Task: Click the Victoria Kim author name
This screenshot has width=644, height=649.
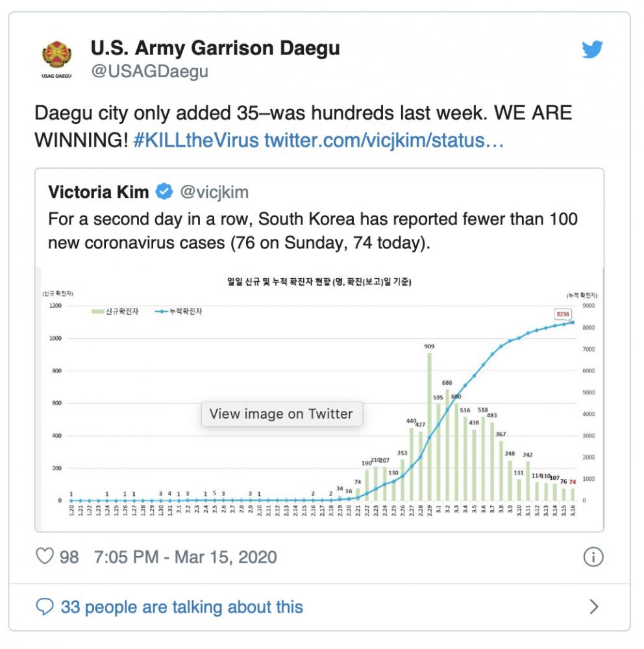Action: 99,192
